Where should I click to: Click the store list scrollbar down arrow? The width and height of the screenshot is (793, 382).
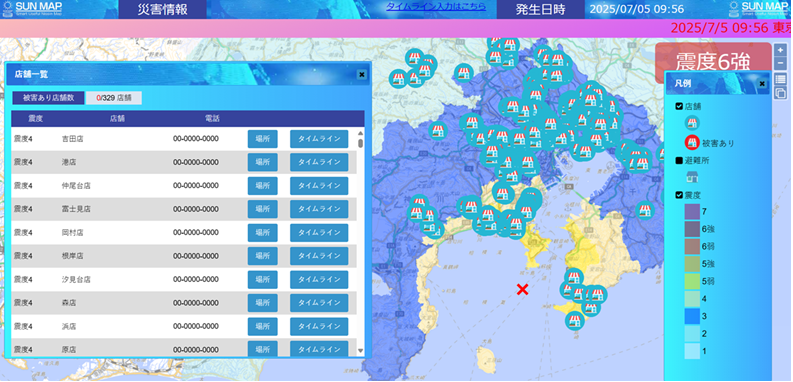pyautogui.click(x=361, y=350)
